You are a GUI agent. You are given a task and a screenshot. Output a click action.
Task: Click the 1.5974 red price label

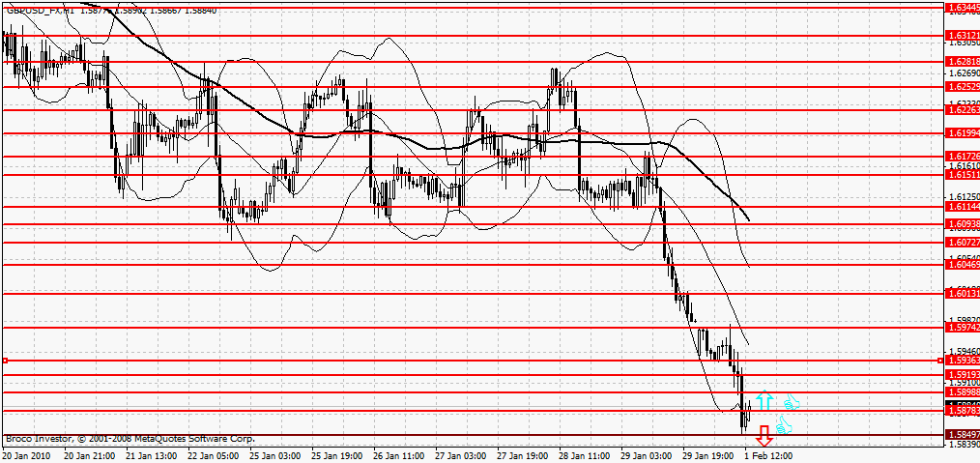(x=961, y=329)
